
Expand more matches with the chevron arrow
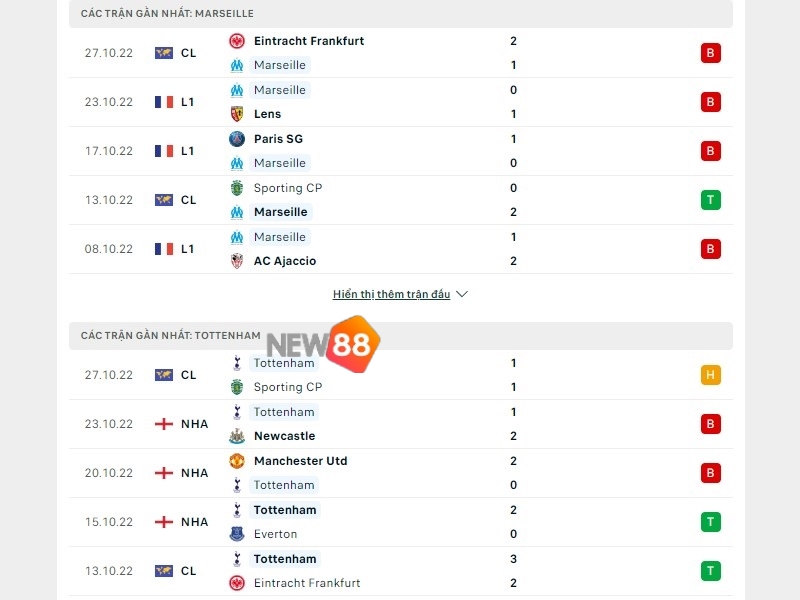pos(461,294)
